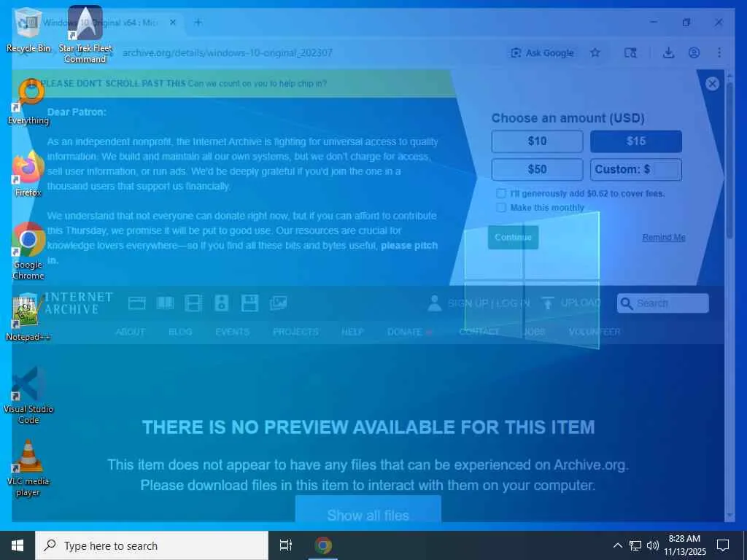Select the Notepad++ desktop icon
Viewport: 747px width, 560px height.
tap(28, 318)
